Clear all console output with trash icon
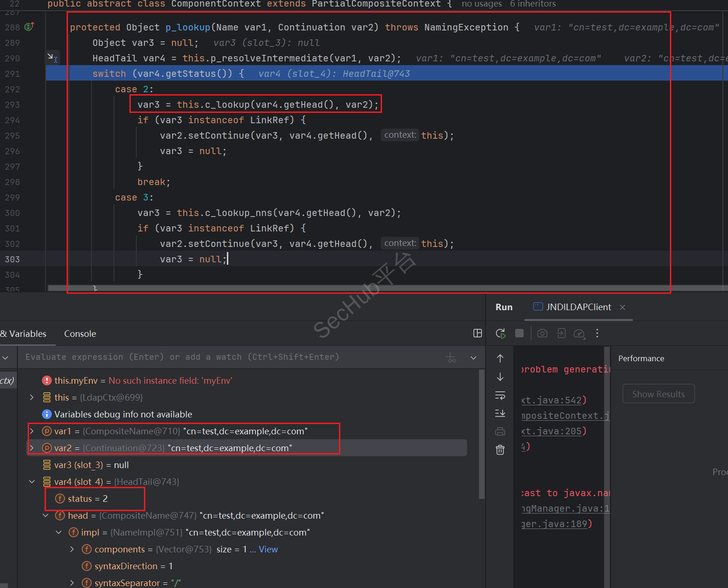This screenshot has height=588, width=728. pos(500,450)
